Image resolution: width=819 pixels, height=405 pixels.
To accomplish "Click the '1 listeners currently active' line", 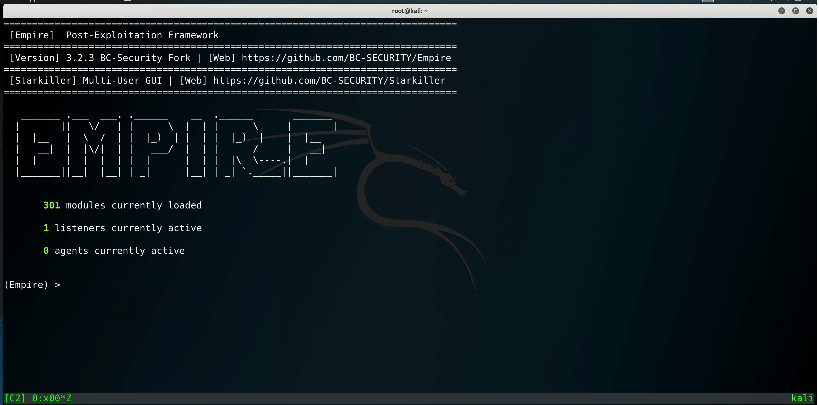I will (x=122, y=228).
